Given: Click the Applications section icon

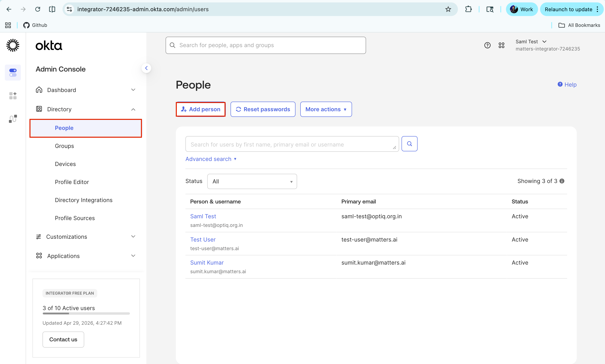Looking at the screenshot, I should 39,256.
